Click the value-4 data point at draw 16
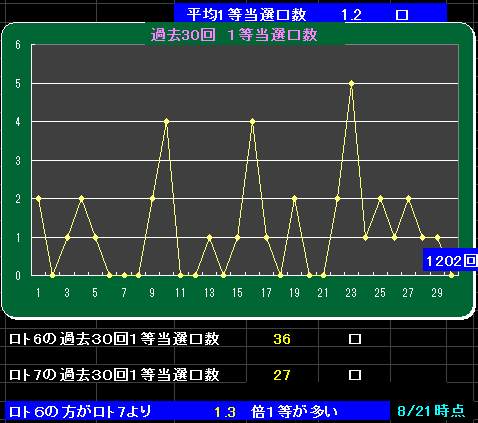The image size is (478, 423). click(x=252, y=122)
